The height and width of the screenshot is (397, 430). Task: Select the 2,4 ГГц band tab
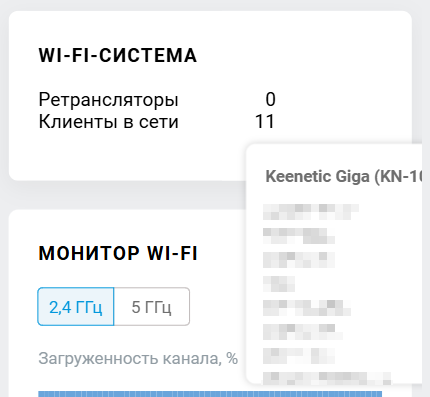click(76, 307)
